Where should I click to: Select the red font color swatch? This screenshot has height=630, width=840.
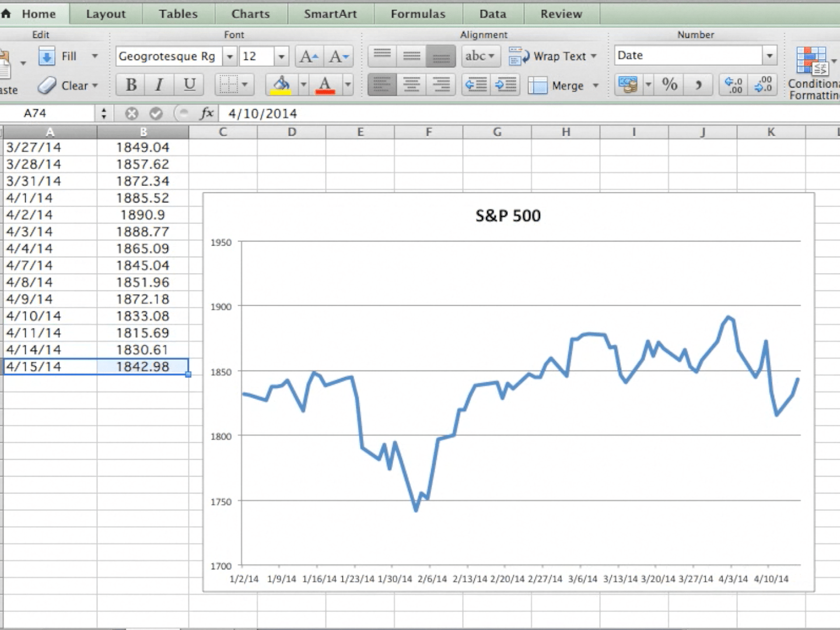tap(325, 85)
